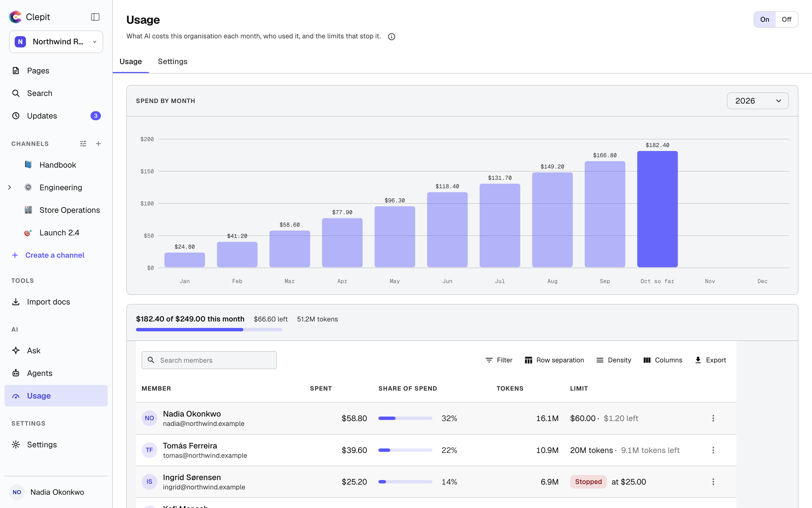Click the Stopped status badge

[x=588, y=482]
